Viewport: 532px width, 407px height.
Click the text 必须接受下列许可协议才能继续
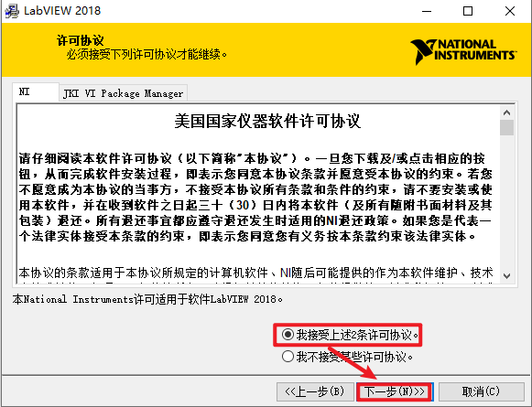click(x=147, y=54)
